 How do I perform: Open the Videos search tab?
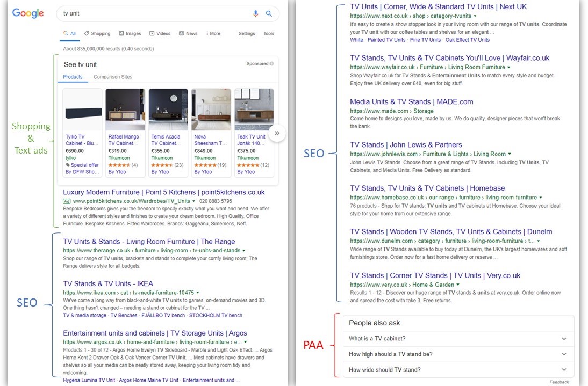tap(160, 33)
